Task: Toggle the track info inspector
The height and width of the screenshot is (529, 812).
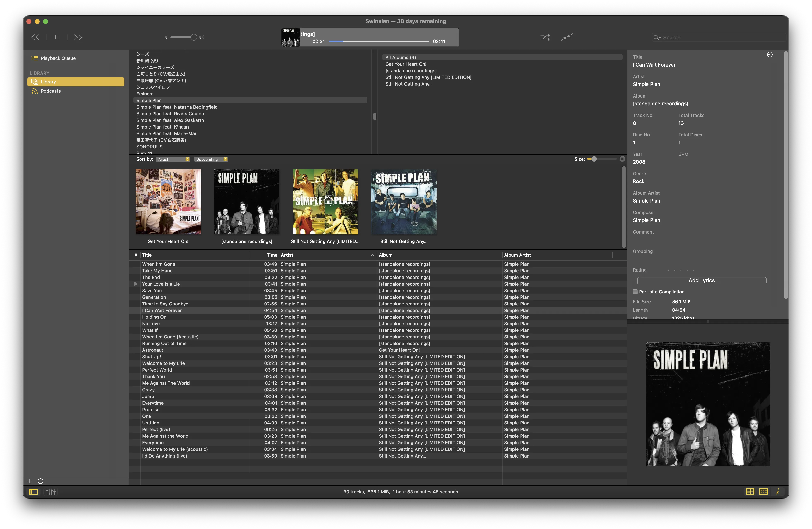Action: [777, 491]
